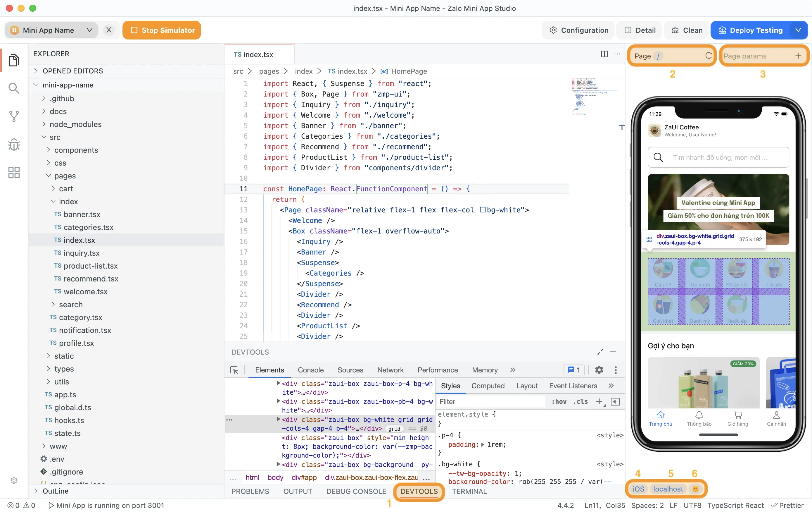Toggle the iOS platform button
This screenshot has width=812, height=512.
639,488
